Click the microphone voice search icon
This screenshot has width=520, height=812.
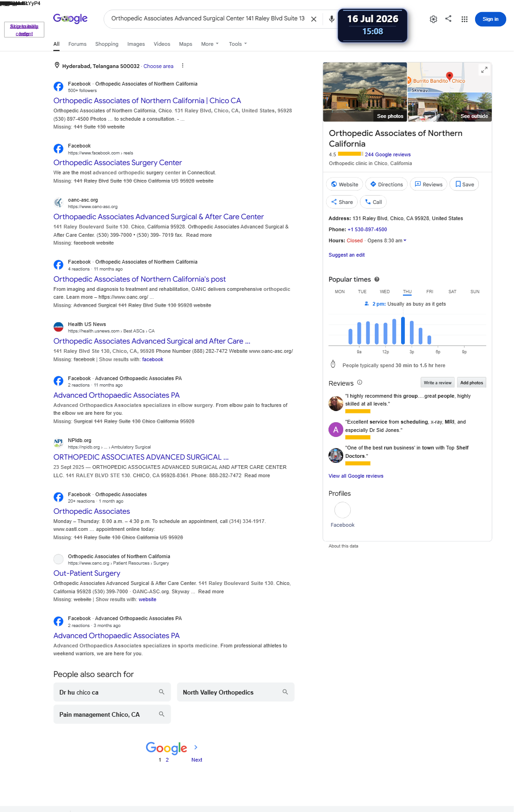pos(332,19)
